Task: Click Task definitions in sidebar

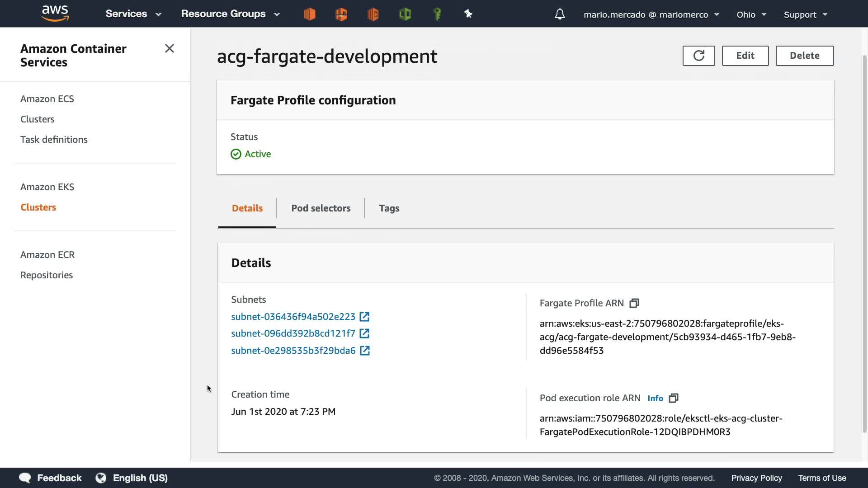Action: coord(54,140)
